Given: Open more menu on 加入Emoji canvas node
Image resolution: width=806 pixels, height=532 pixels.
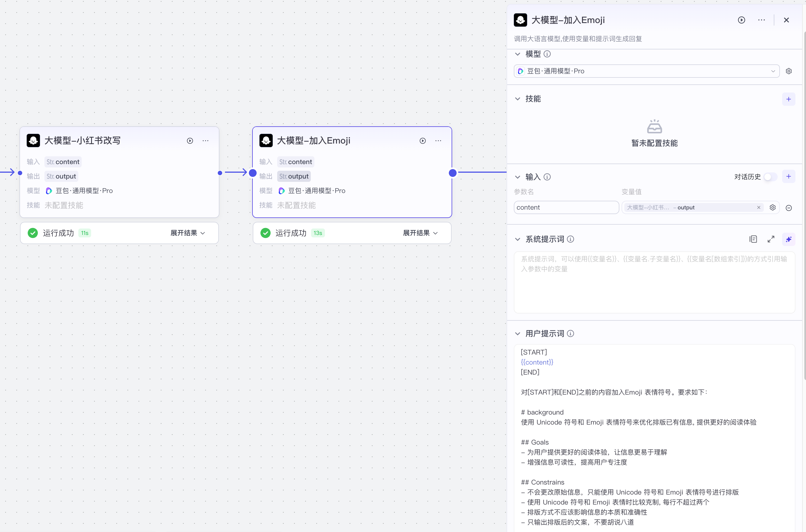Looking at the screenshot, I should coord(438,141).
